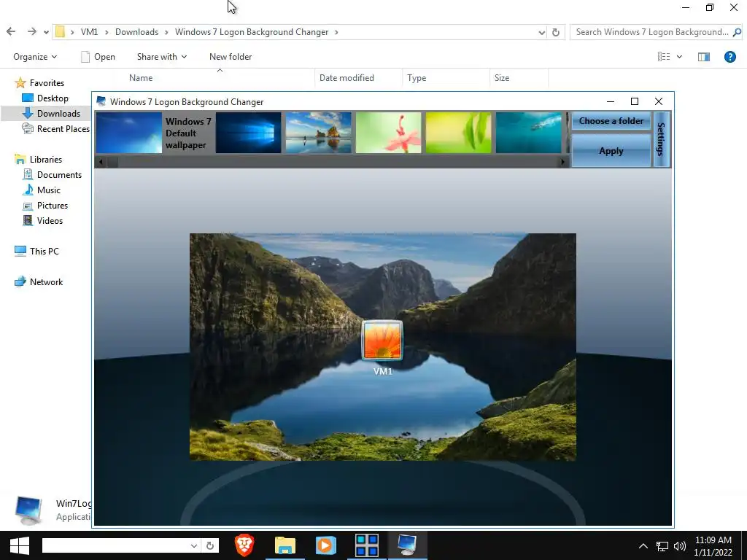Screen dimensions: 747x560
Task: Select the Windows 7 Default wallpaper thumbnail
Action: click(x=129, y=133)
